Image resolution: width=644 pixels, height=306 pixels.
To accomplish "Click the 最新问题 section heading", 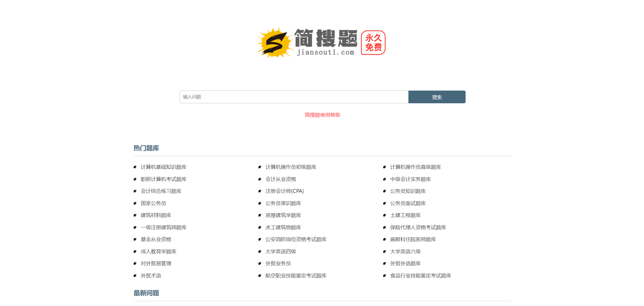I will (x=146, y=293).
